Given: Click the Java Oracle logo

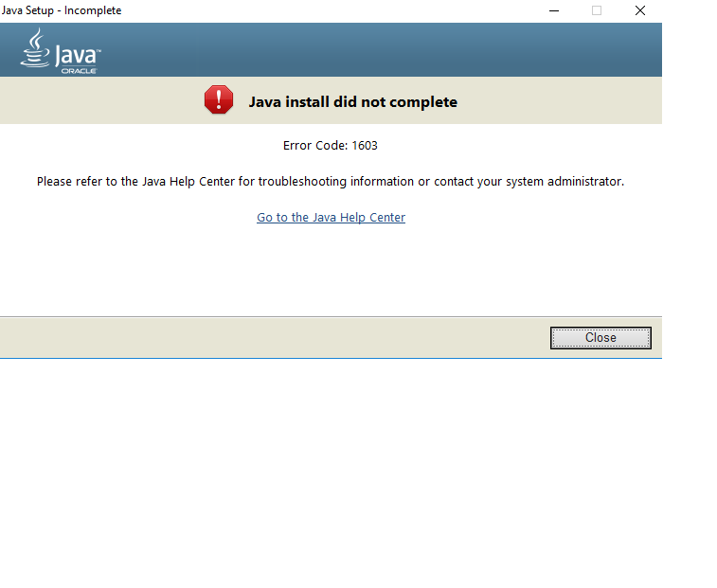Looking at the screenshot, I should pyautogui.click(x=61, y=51).
